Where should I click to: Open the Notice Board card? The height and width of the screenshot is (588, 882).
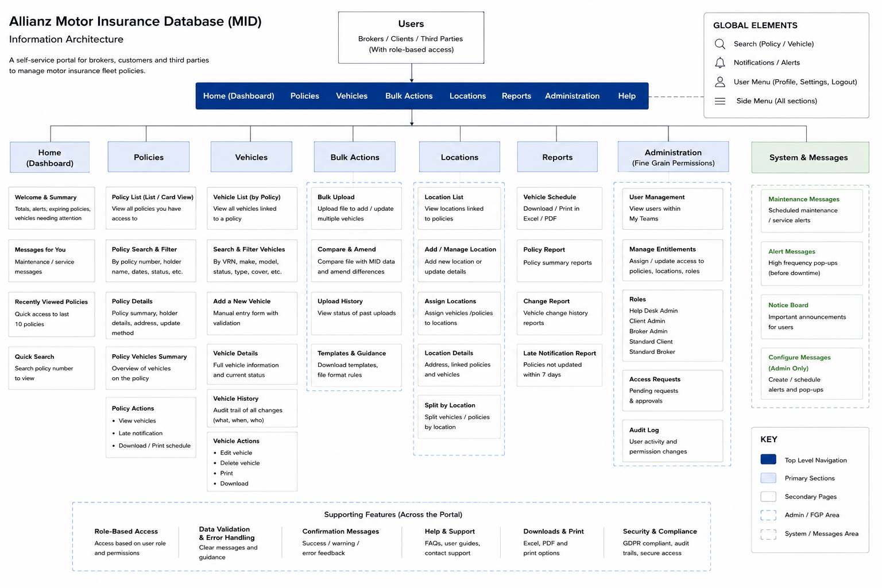click(811, 317)
